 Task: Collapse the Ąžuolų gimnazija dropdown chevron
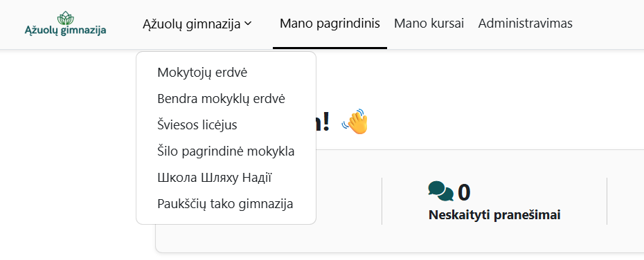248,24
